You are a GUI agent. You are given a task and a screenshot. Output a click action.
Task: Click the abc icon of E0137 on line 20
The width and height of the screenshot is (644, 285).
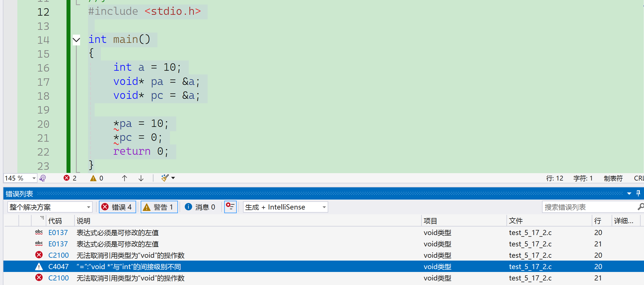tap(39, 232)
